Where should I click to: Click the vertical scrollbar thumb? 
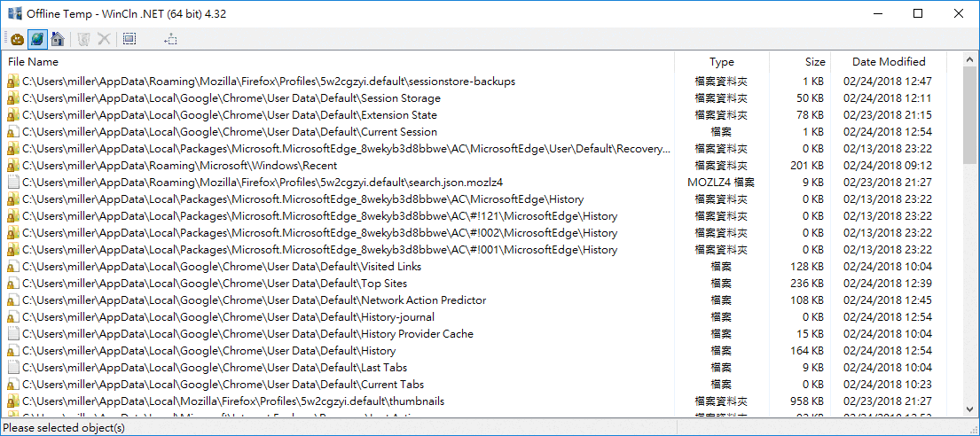[x=970, y=115]
